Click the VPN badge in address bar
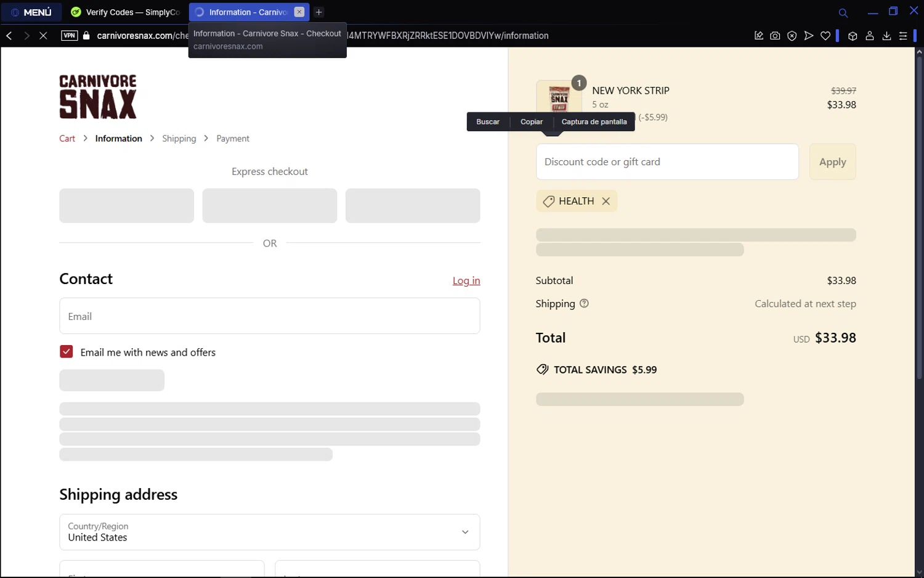 [70, 36]
